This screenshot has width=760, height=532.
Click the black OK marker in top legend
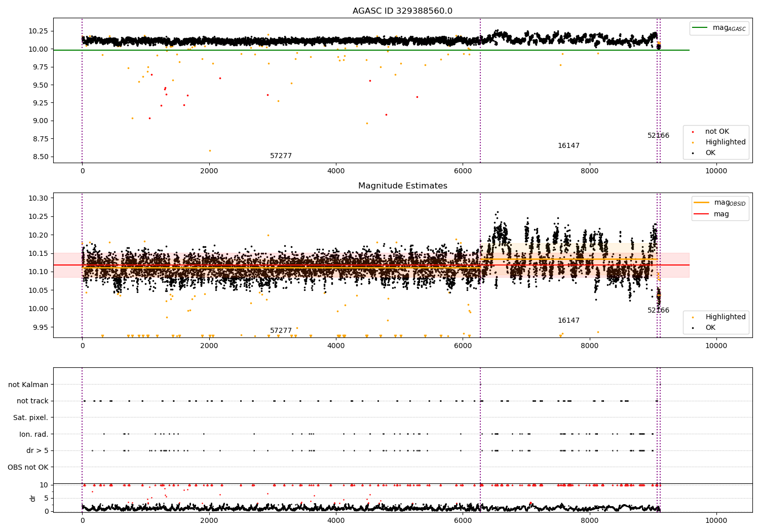pyautogui.click(x=693, y=153)
